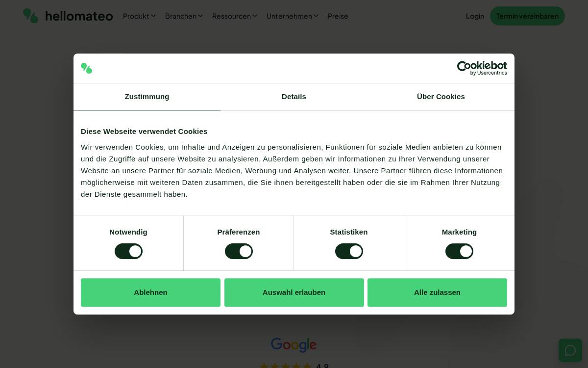Viewport: 588px width, 368px height.
Task: Open the Über Cookies tab
Action: pyautogui.click(x=441, y=97)
